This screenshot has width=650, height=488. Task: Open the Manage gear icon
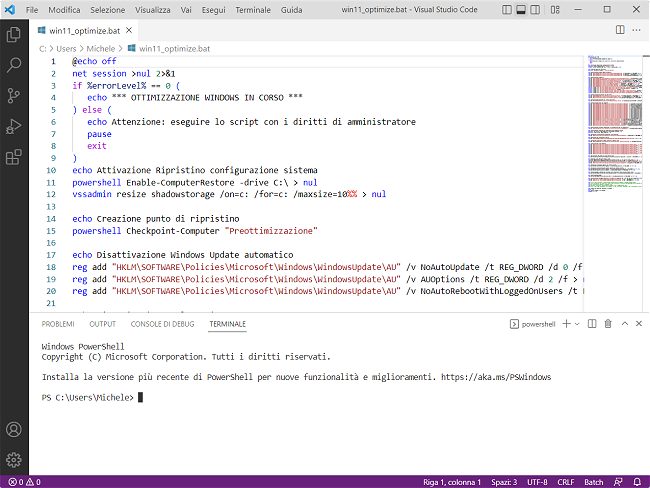click(14, 460)
